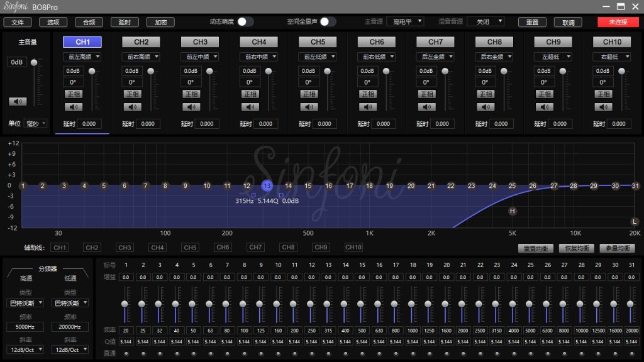Mute CH4 with its speaker icon
Viewport: 644px width, 362px height.
point(250,107)
